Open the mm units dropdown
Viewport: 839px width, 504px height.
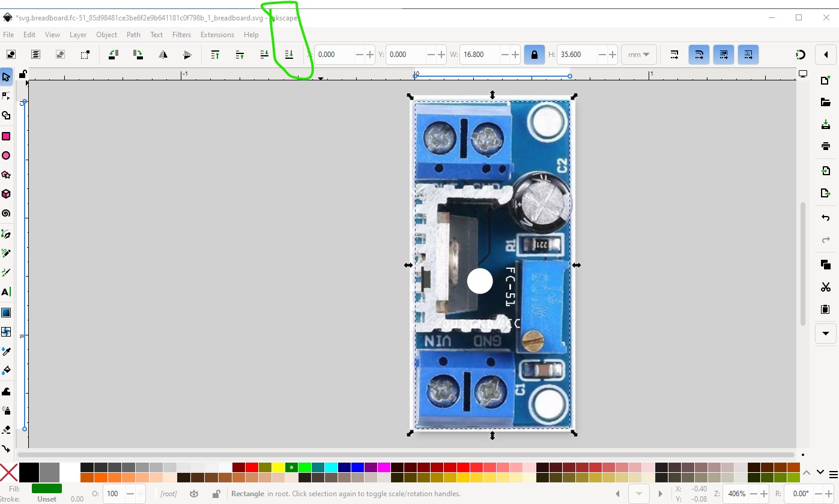click(x=638, y=55)
